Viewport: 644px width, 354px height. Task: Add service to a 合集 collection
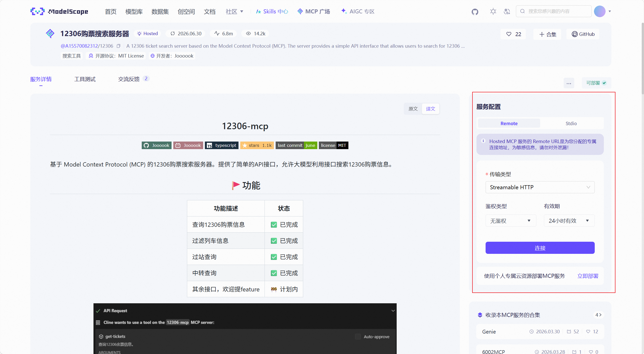pos(547,34)
